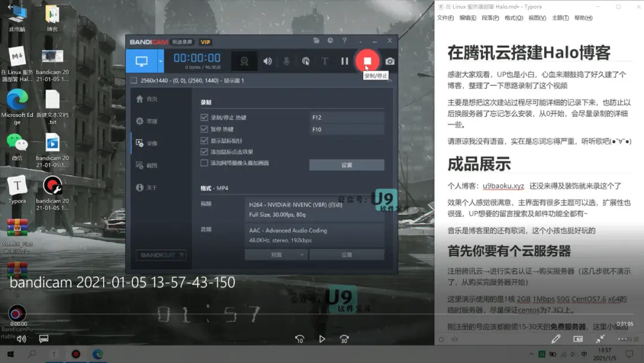Viewport: 644px width, 363px height.
Task: Toggle the mouse click effect icon in Bandicam
Action: 305,61
